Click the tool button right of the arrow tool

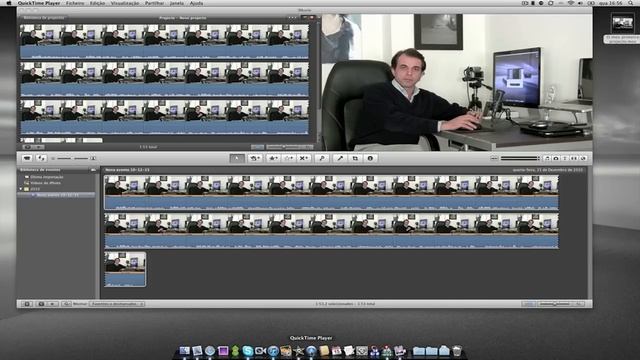255,158
